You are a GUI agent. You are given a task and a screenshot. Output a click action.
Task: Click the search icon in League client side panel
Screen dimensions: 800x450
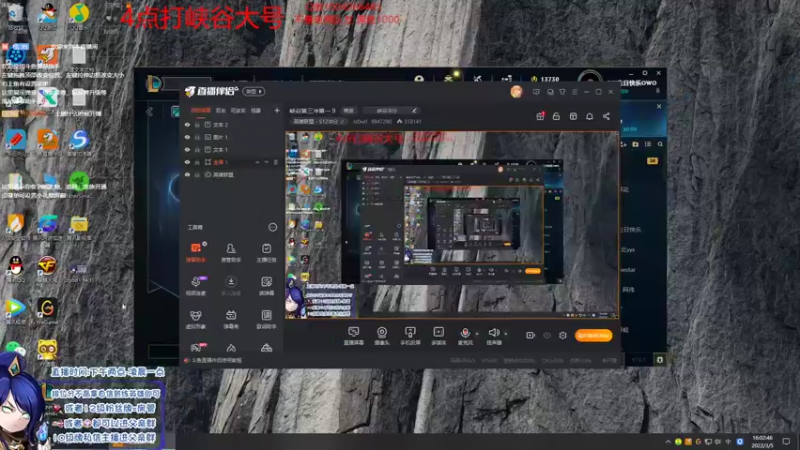[x=660, y=144]
